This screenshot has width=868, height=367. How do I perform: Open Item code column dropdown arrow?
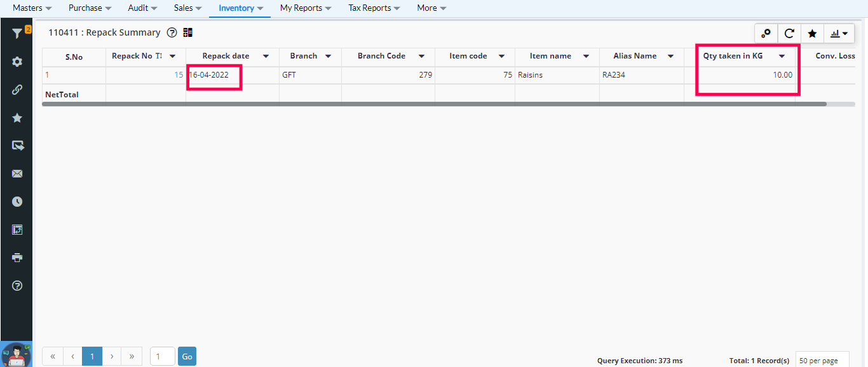[501, 57]
